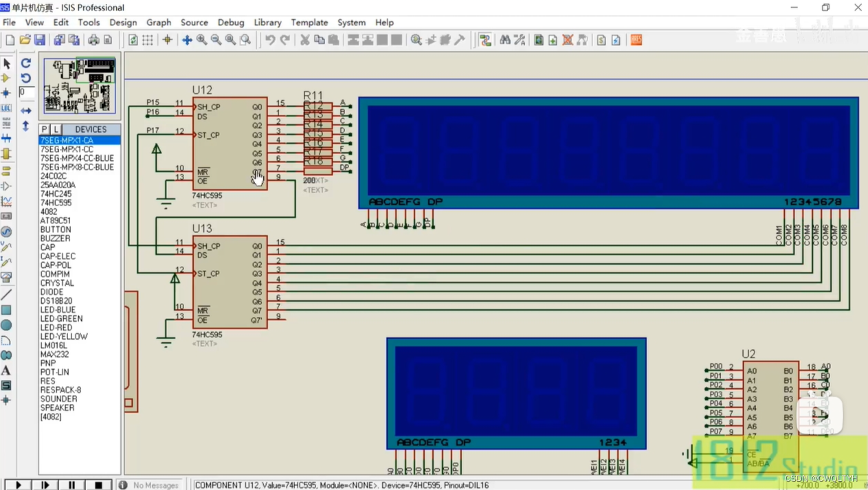The width and height of the screenshot is (868, 490).
Task: Open the Debug menu
Action: [x=231, y=23]
